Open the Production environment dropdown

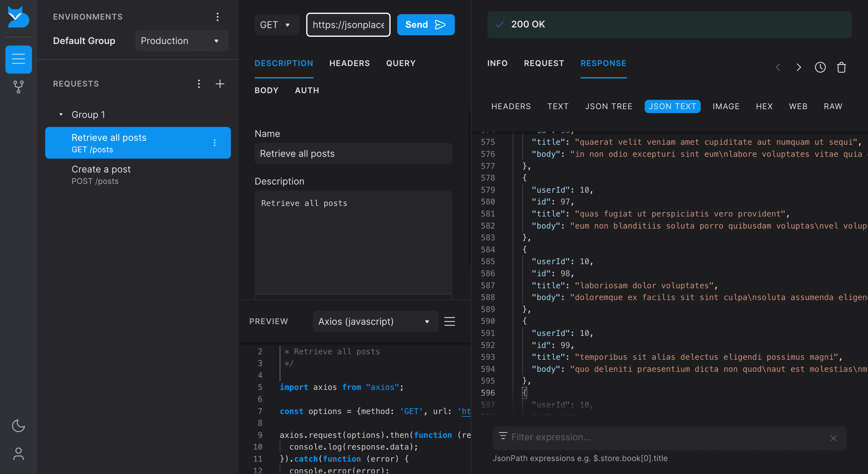point(182,41)
